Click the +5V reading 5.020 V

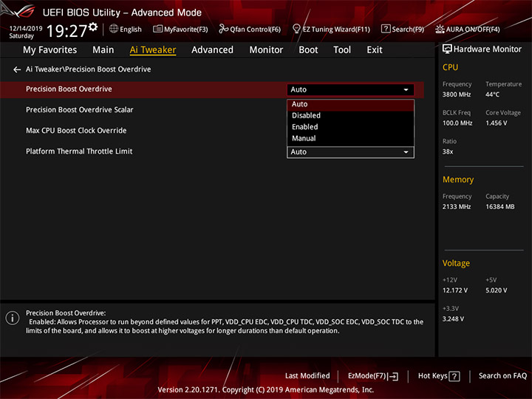pyautogui.click(x=496, y=291)
